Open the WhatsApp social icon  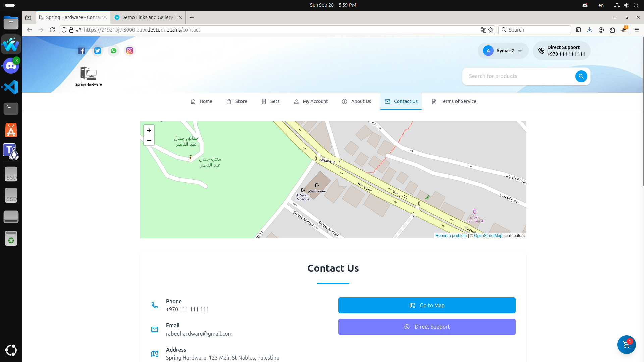[114, 51]
